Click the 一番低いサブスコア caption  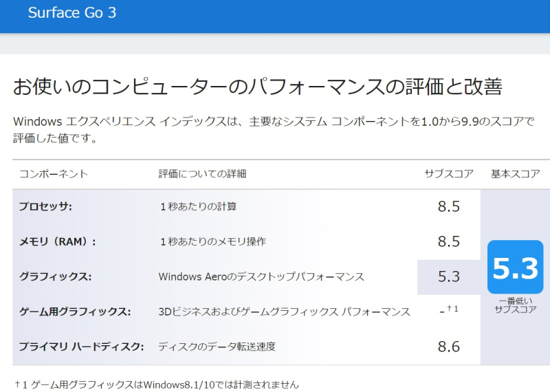point(515,305)
